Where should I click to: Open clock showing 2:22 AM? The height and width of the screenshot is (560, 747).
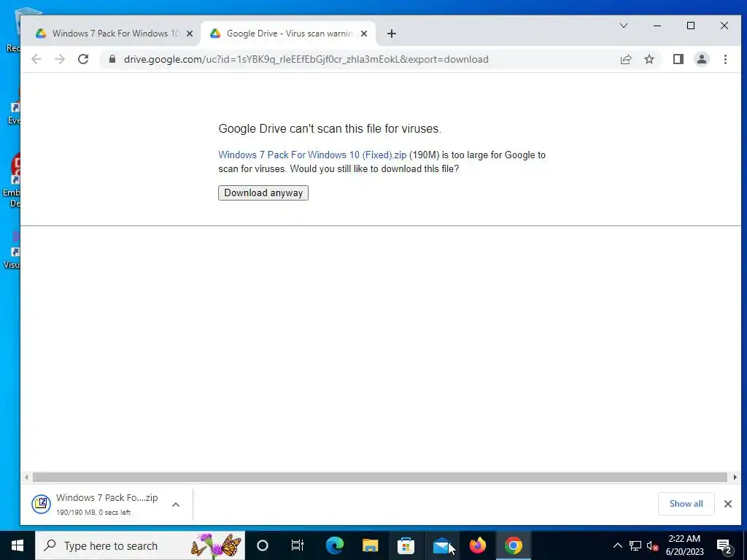[684, 545]
